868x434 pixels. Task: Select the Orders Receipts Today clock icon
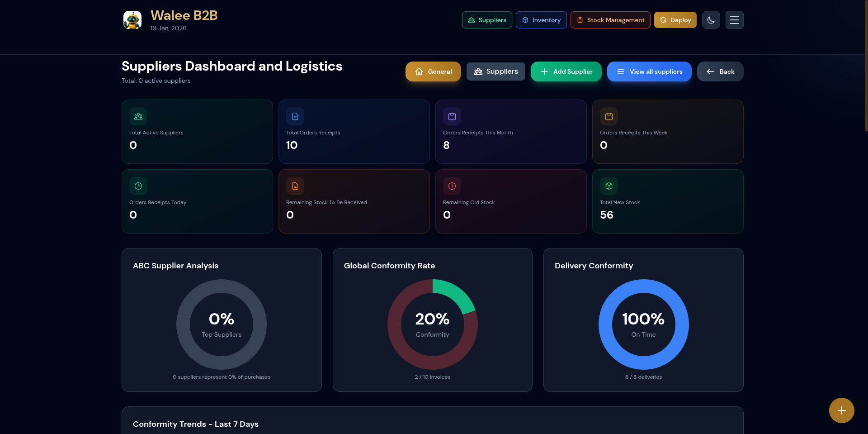coord(138,186)
